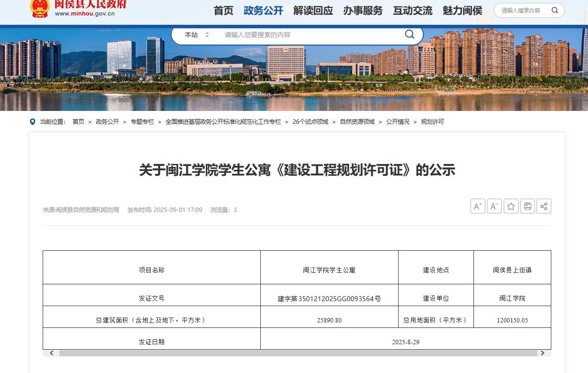Open the 政务公开 navigation menu
This screenshot has height=373, width=588.
(263, 10)
